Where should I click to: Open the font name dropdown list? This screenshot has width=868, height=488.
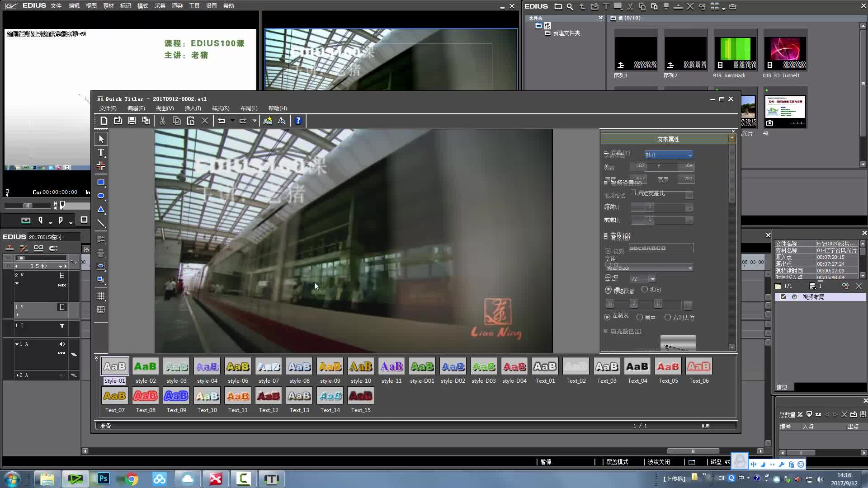click(690, 268)
